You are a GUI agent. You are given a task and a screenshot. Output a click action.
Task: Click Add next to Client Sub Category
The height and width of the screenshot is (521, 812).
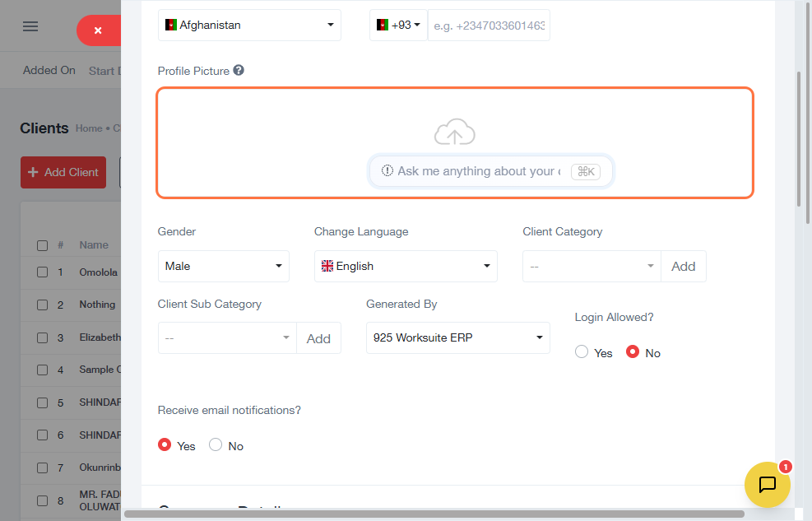coord(318,338)
